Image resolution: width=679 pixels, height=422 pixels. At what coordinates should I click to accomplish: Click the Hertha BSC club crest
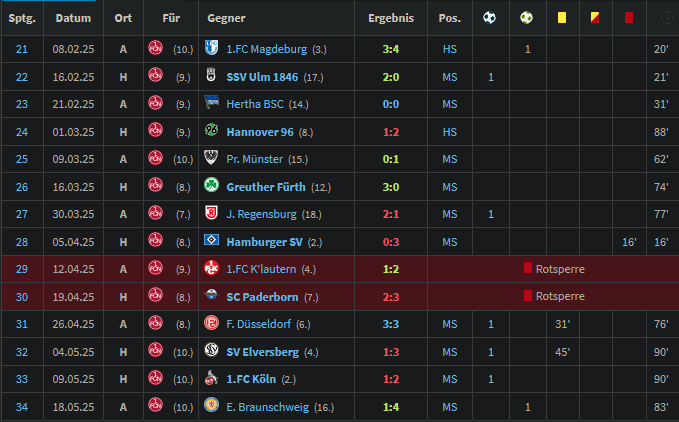pyautogui.click(x=213, y=104)
